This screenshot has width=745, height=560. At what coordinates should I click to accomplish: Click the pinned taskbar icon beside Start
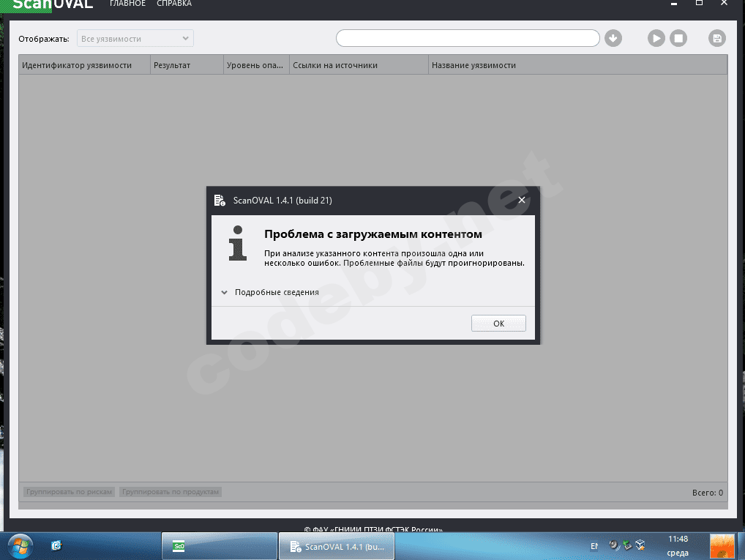pyautogui.click(x=56, y=545)
